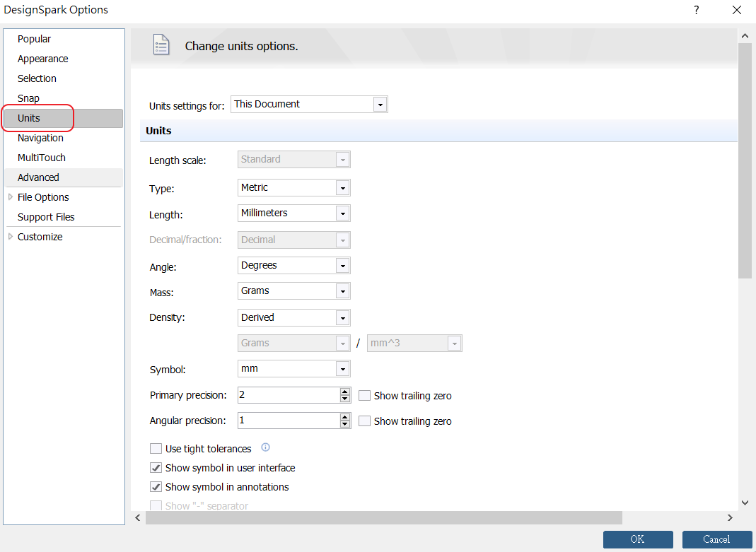Screen dimensions: 756x552
Task: Open the Density dropdown showing Derived
Action: [x=343, y=318]
